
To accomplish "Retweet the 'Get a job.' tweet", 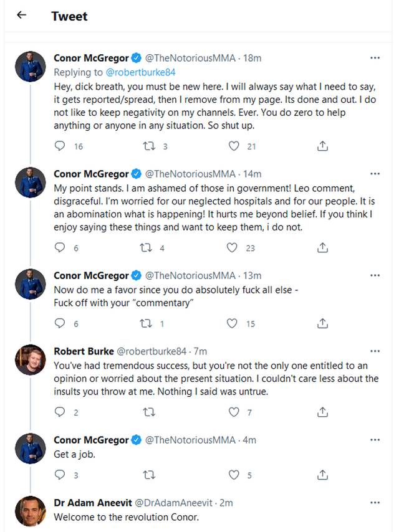I will click(x=149, y=475).
